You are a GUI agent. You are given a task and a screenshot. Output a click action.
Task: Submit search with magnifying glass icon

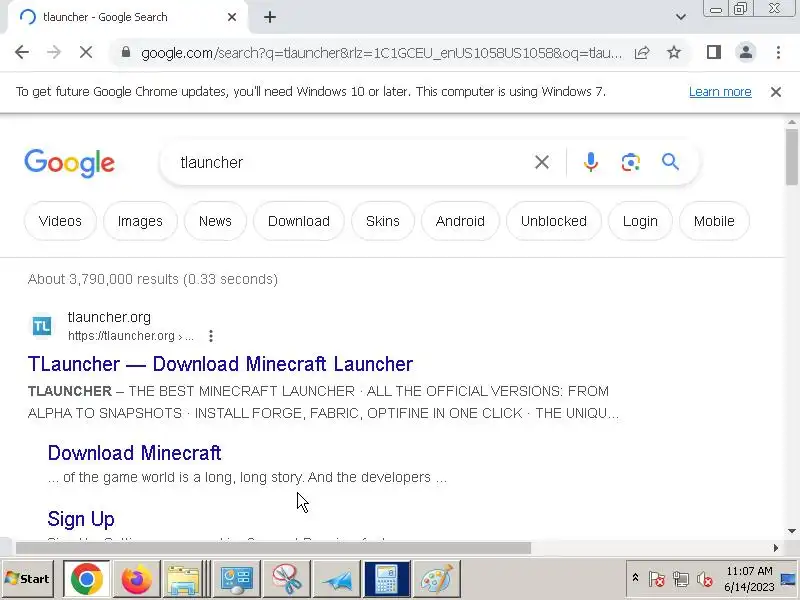670,162
